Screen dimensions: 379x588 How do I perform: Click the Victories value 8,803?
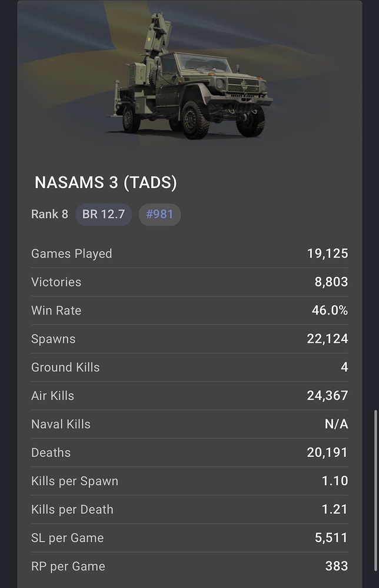pos(331,282)
